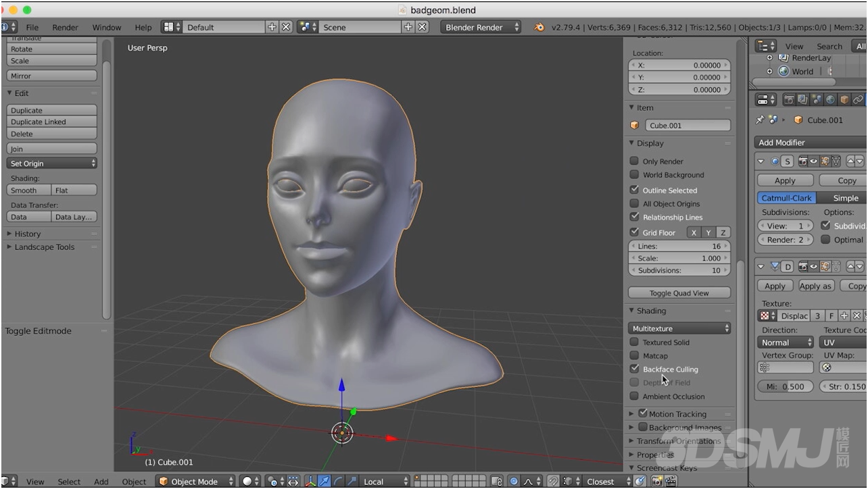This screenshot has width=868, height=489.
Task: Enable the Matcap checkbox
Action: pyautogui.click(x=634, y=355)
